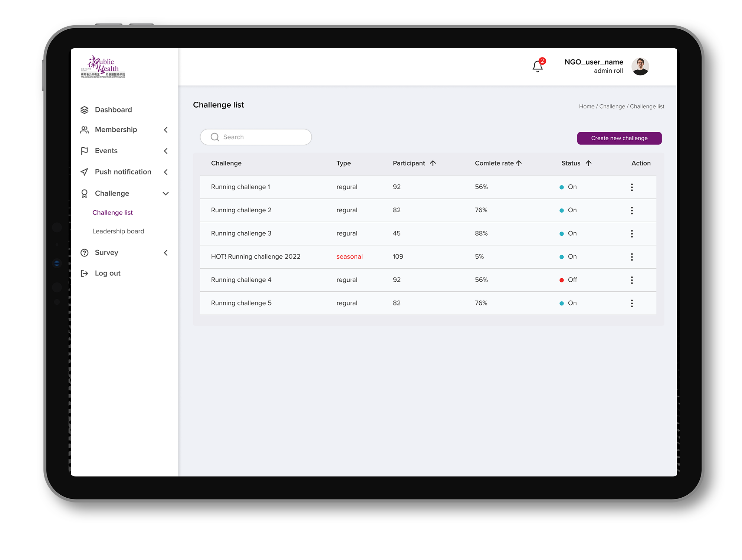The image size is (742, 560).
Task: Expand the Membership menu chevron
Action: point(166,130)
